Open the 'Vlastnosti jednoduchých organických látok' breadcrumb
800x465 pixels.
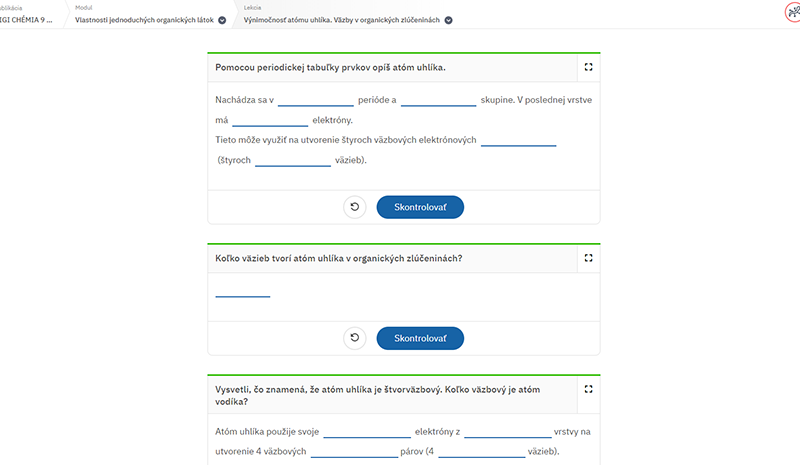click(x=144, y=20)
